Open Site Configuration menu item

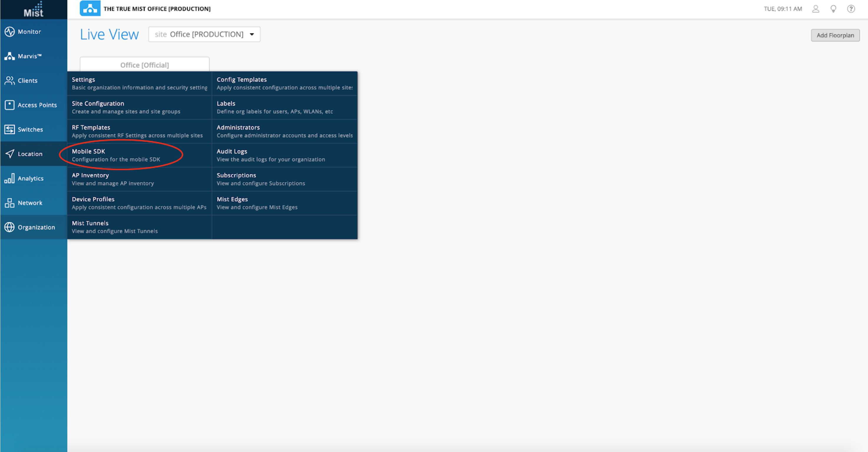(x=126, y=107)
